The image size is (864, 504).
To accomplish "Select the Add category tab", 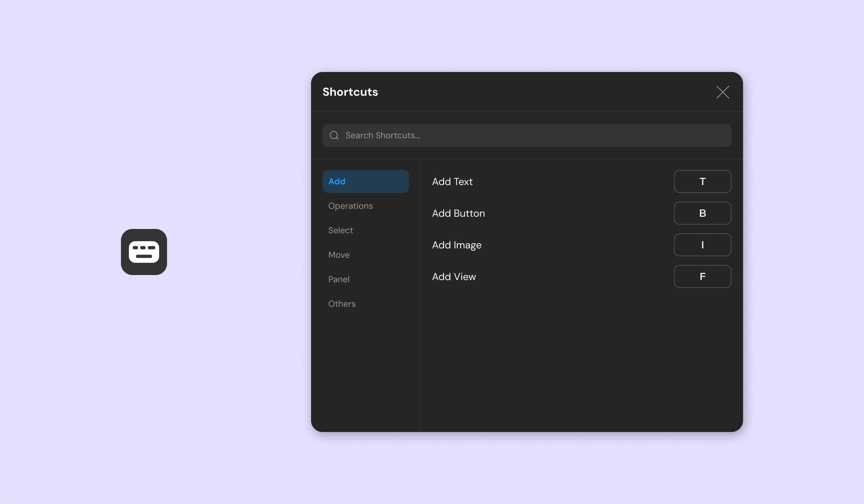I will 365,181.
